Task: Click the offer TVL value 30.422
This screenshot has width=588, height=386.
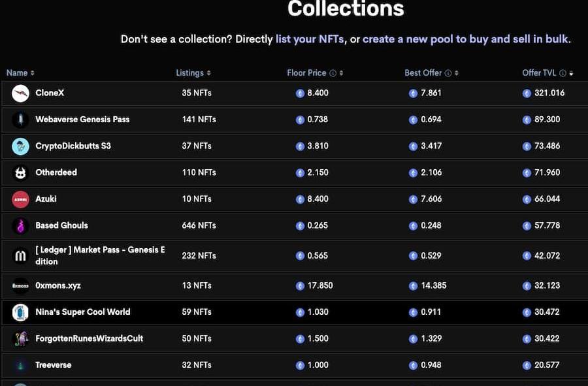Action: [x=547, y=339]
